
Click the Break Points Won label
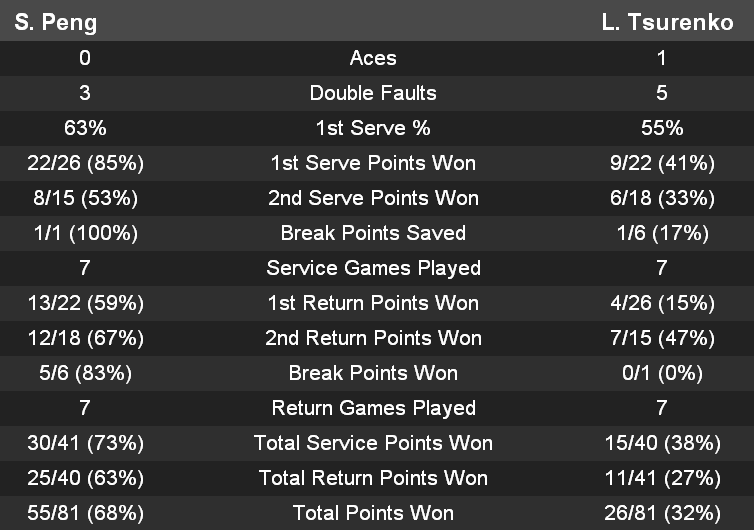click(373, 373)
